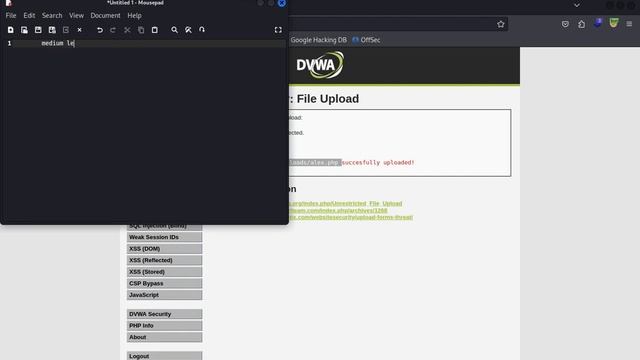
Task: Open Find with the magnifier icon
Action: (x=174, y=30)
